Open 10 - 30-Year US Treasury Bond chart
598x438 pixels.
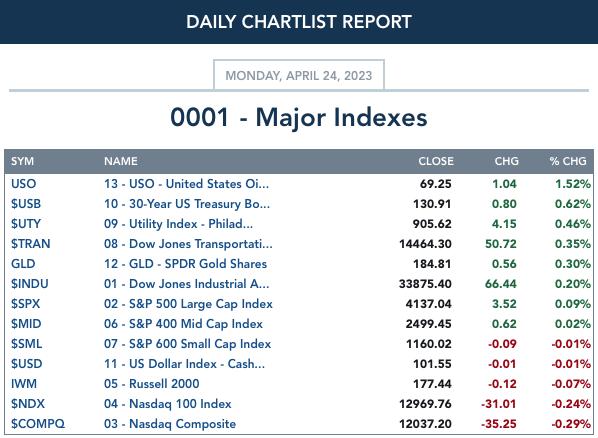[x=187, y=204]
